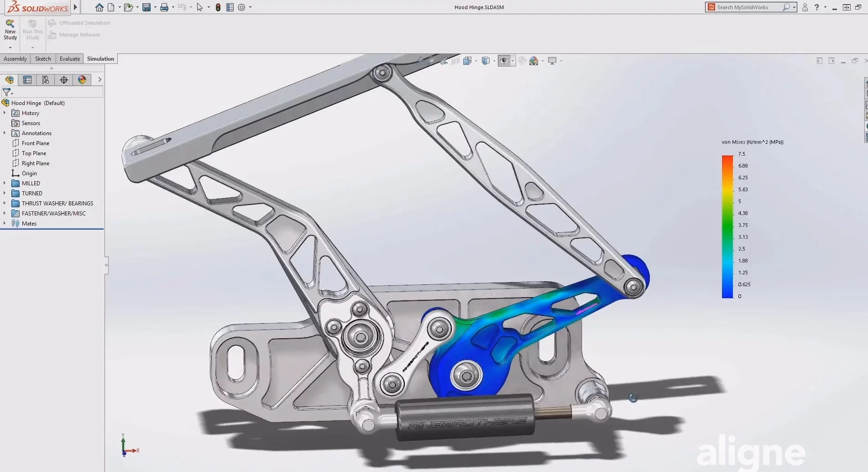Open the Home welcome icon

(x=99, y=7)
